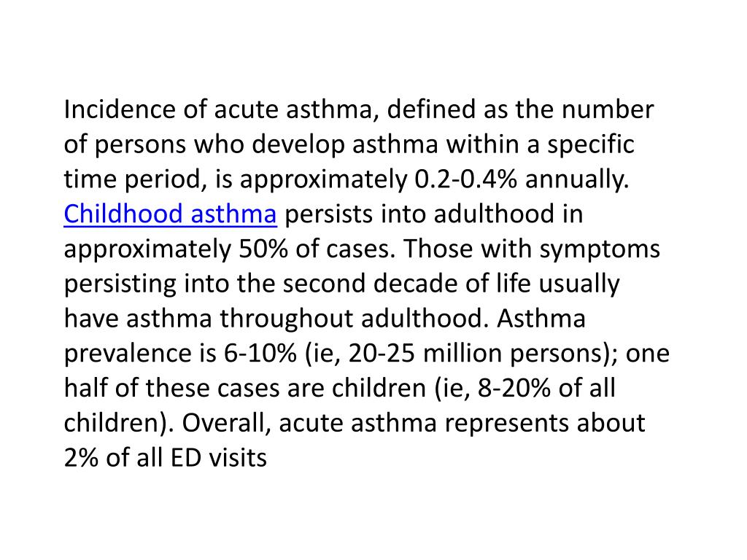The image size is (747, 560).
Task: Click the words 'persists into adulthood'
Action: pyautogui.click(x=419, y=214)
